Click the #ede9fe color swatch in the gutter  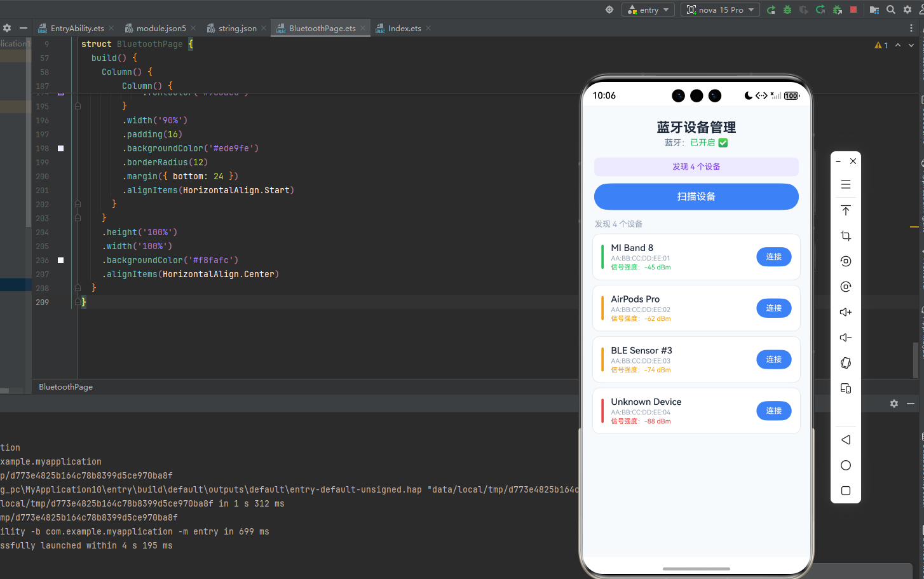61,148
